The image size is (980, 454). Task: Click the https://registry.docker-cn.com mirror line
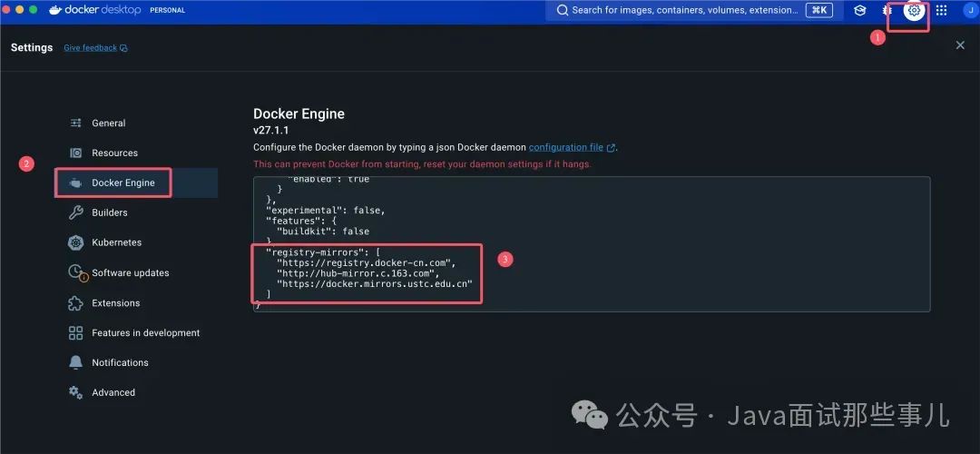point(367,262)
